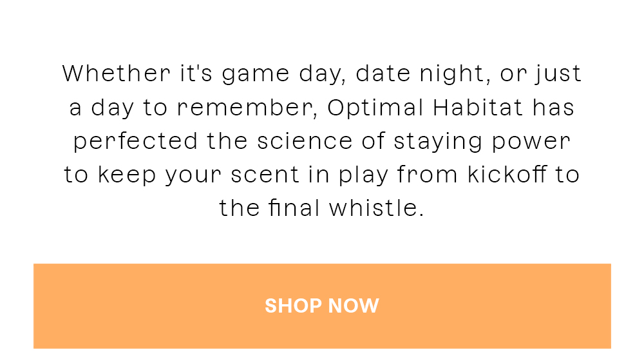Click the SHOP NOW button
644x359 pixels.
coord(322,306)
